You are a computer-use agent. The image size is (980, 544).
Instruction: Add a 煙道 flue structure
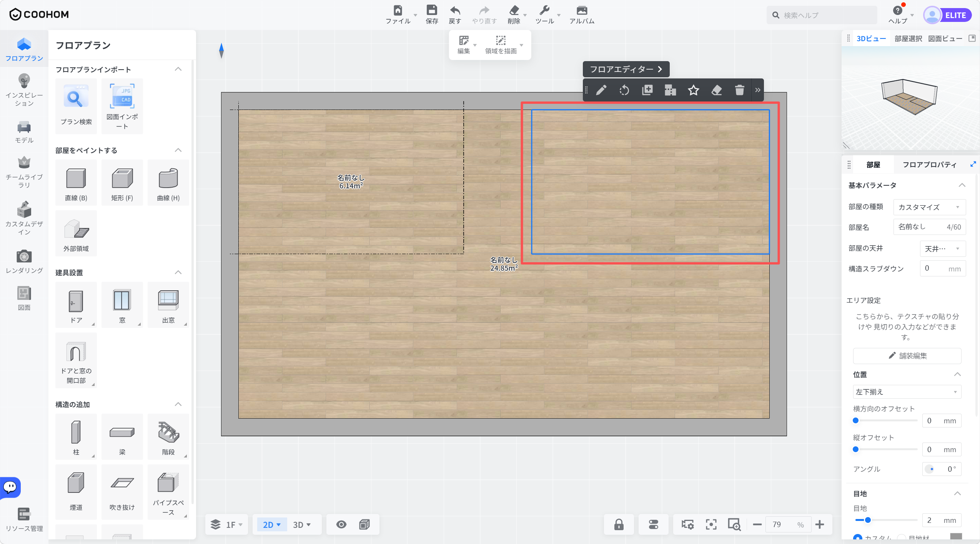(76, 492)
